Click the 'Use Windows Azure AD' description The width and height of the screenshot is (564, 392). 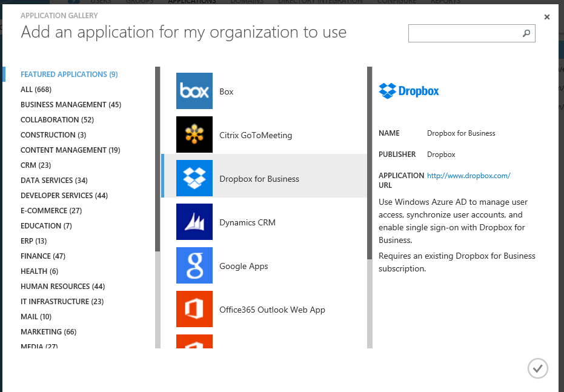[453, 221]
